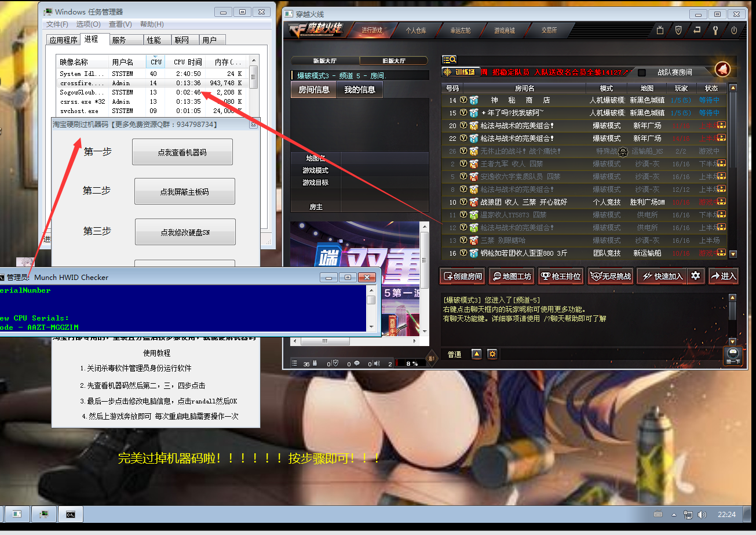Click the room list search icon
The width and height of the screenshot is (756, 535).
[450, 59]
